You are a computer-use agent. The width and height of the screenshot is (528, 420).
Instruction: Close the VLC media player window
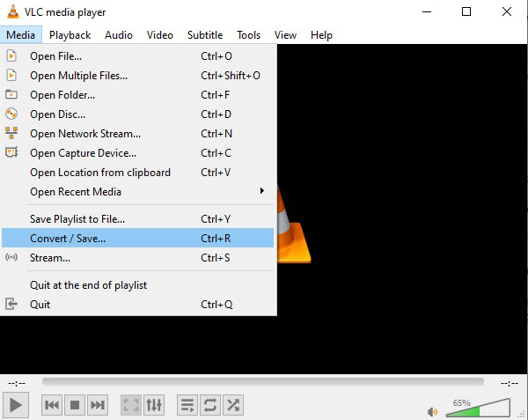point(507,11)
